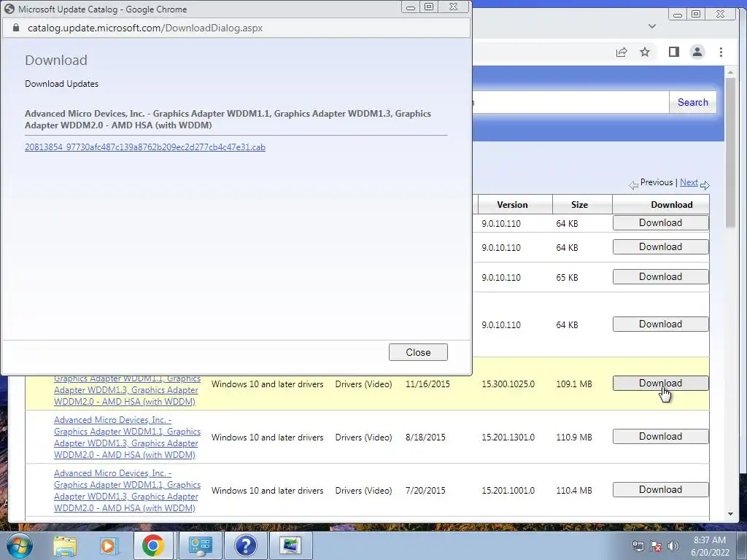Select the 110.9 MB size cell
This screenshot has width=747, height=560.
(x=573, y=437)
